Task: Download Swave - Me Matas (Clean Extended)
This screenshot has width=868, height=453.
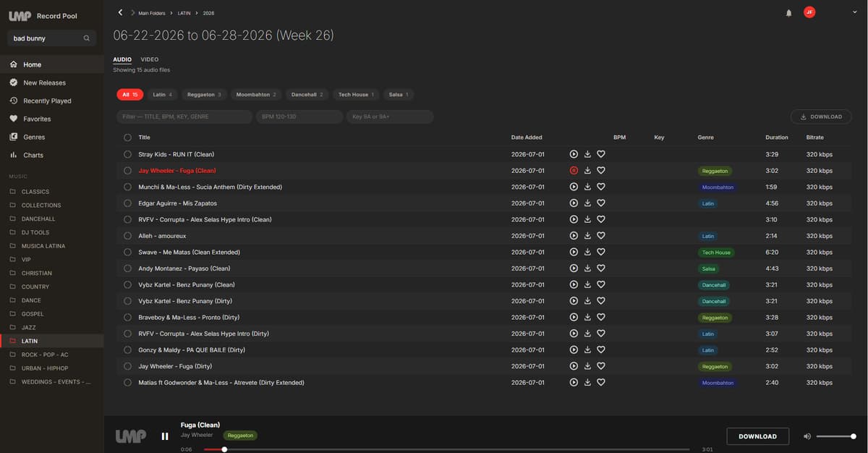Action: [587, 252]
